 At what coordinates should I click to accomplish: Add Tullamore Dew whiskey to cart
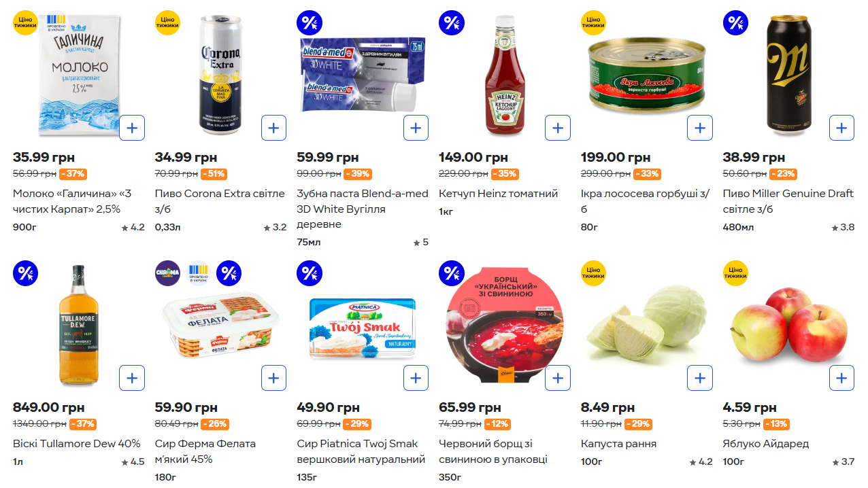(x=132, y=378)
